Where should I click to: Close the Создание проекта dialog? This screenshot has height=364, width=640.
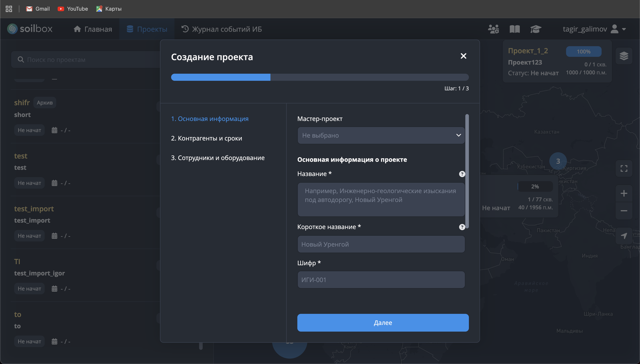pos(463,56)
